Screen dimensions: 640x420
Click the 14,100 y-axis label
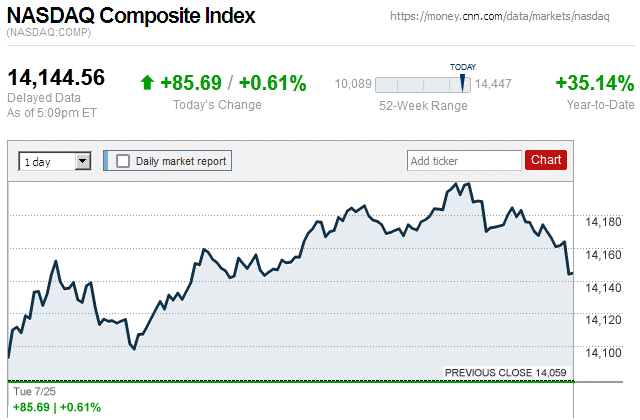tap(601, 352)
